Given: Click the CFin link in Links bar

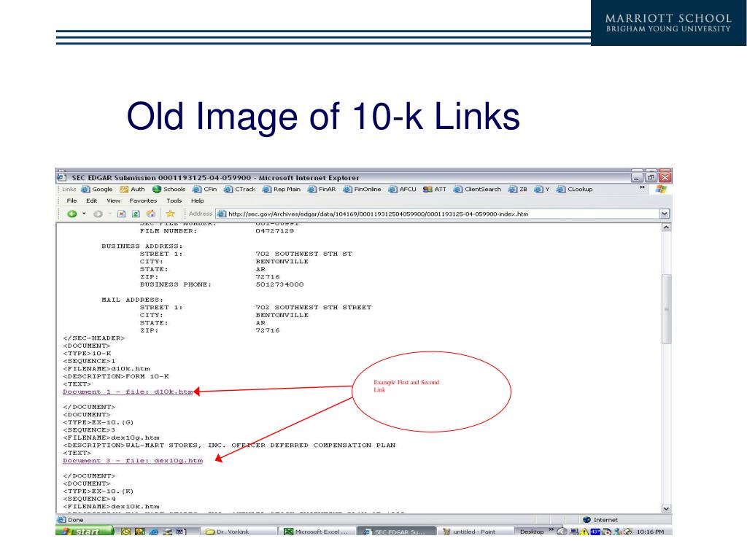Looking at the screenshot, I should [205, 189].
